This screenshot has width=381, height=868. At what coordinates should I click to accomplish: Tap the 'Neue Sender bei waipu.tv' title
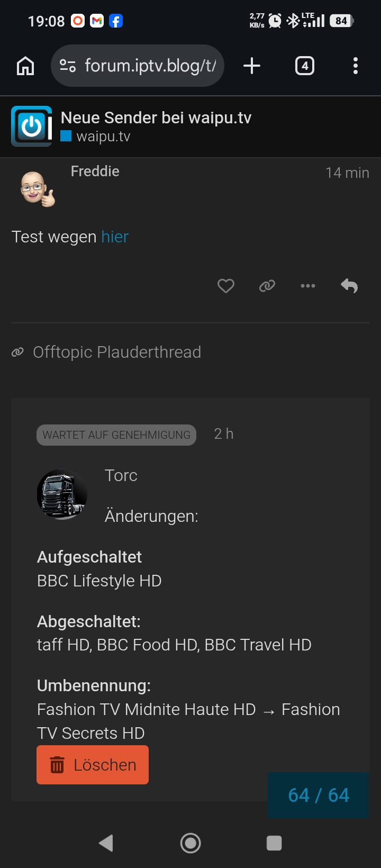[x=156, y=117]
